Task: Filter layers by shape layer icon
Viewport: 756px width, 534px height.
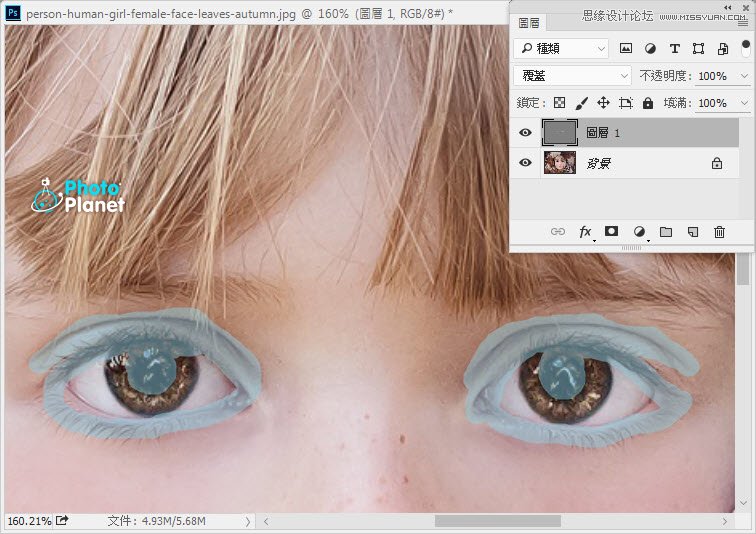Action: click(698, 48)
